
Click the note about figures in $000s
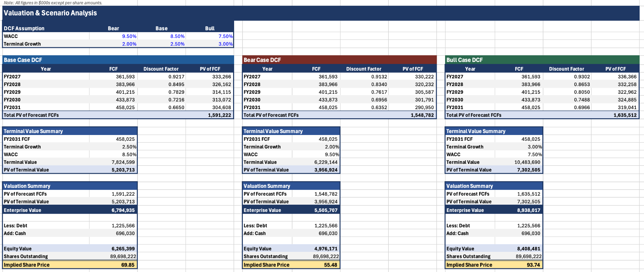click(53, 3)
